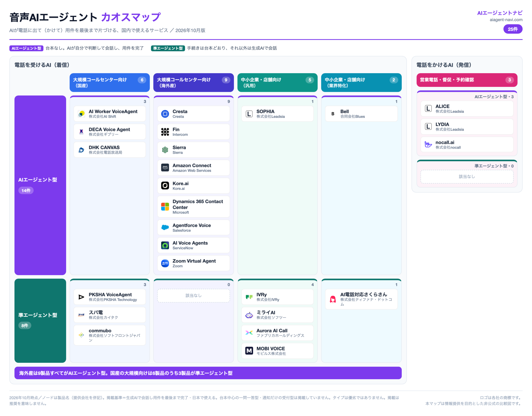This screenshot has height=416, width=532.
Task: Click the Sierra logo icon
Action: pyautogui.click(x=165, y=150)
